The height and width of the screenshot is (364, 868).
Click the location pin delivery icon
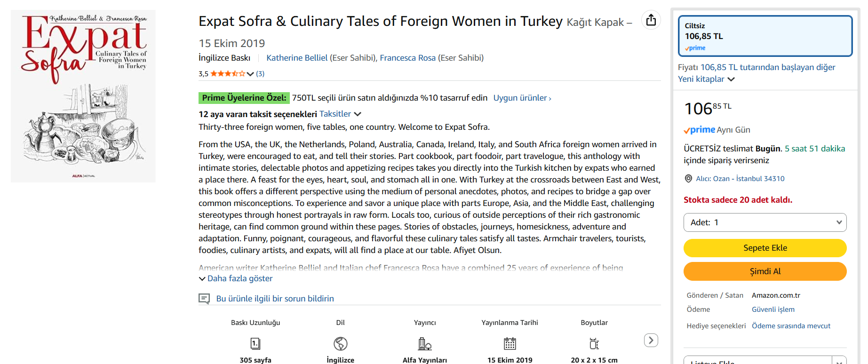pyautogui.click(x=688, y=179)
